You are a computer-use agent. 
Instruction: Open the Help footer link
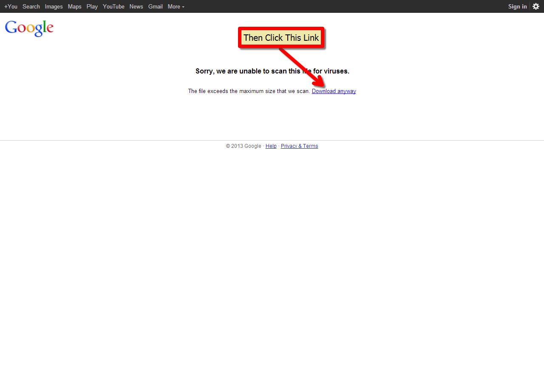pyautogui.click(x=271, y=146)
